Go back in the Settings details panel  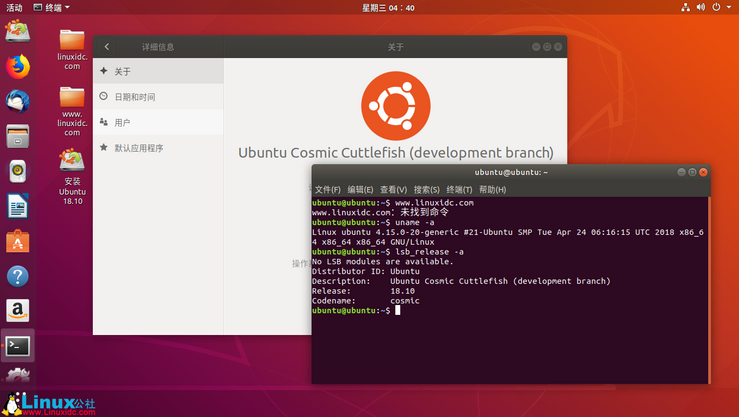[x=107, y=47]
